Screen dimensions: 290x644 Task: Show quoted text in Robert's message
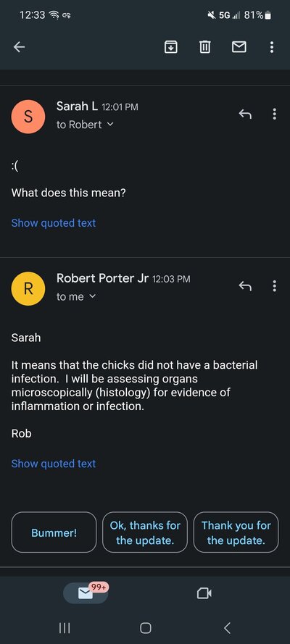(x=54, y=464)
